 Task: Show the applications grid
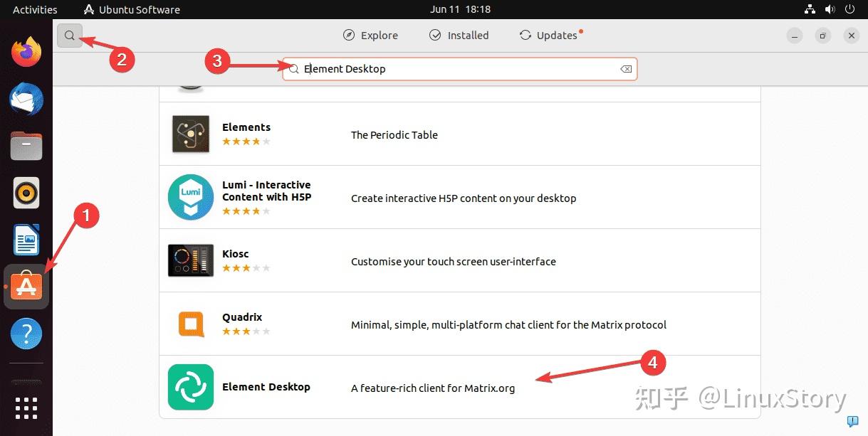click(26, 408)
